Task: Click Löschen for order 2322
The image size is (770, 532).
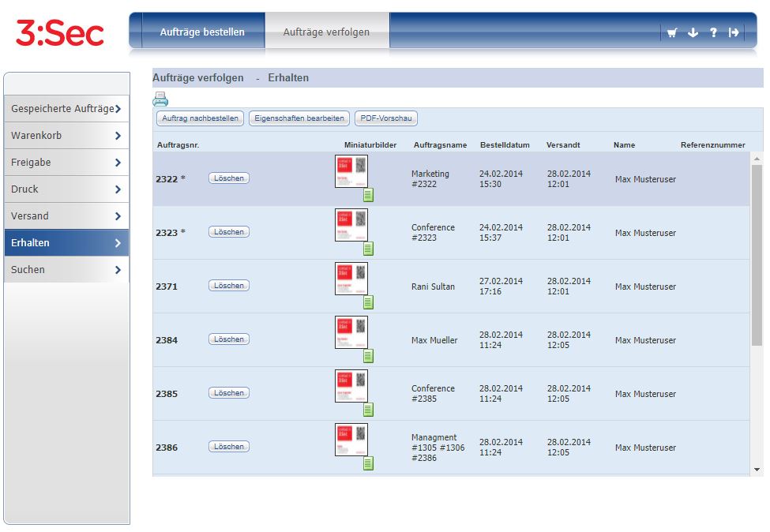Action: (x=229, y=178)
